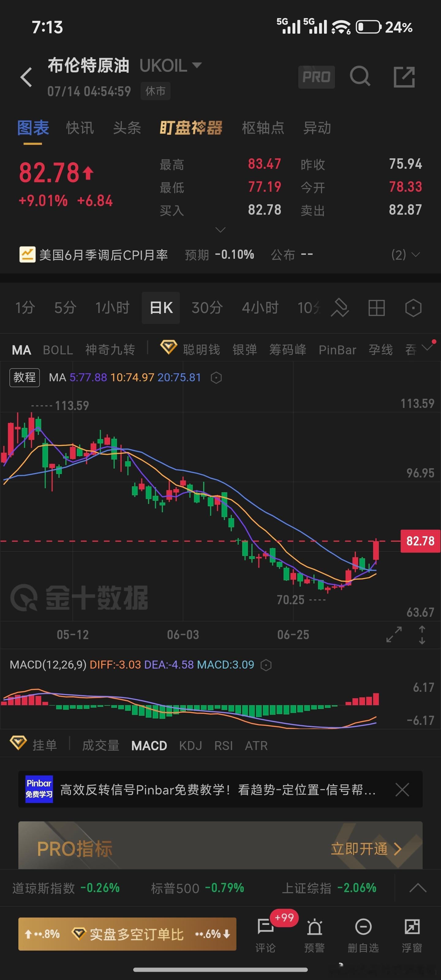The width and height of the screenshot is (441, 980).
Task: Close the Pinbar teaching banner
Action: (402, 790)
